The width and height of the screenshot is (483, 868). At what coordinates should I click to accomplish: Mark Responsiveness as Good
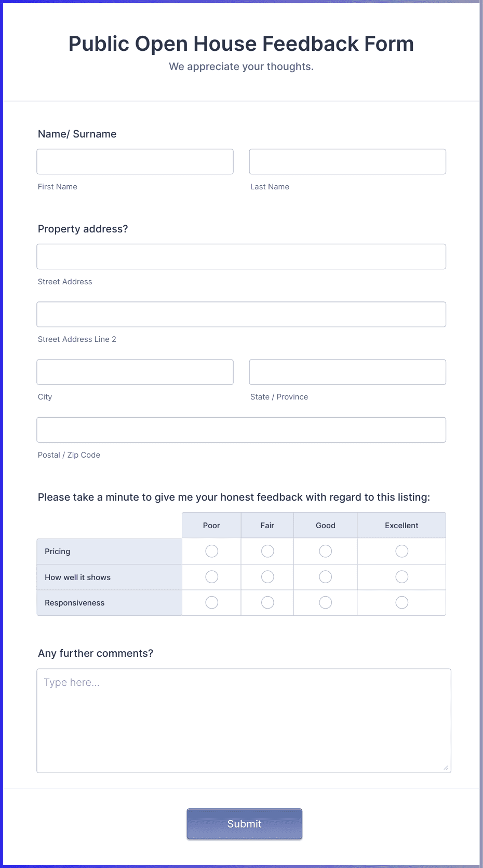[x=326, y=602]
